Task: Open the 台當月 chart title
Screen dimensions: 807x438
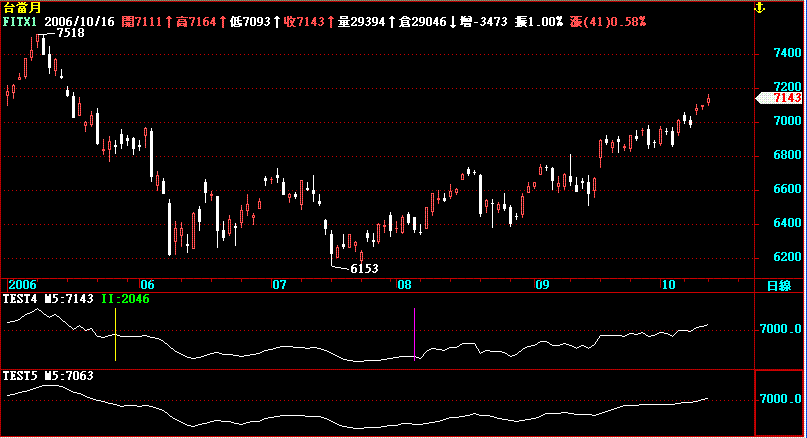Action: pyautogui.click(x=20, y=7)
